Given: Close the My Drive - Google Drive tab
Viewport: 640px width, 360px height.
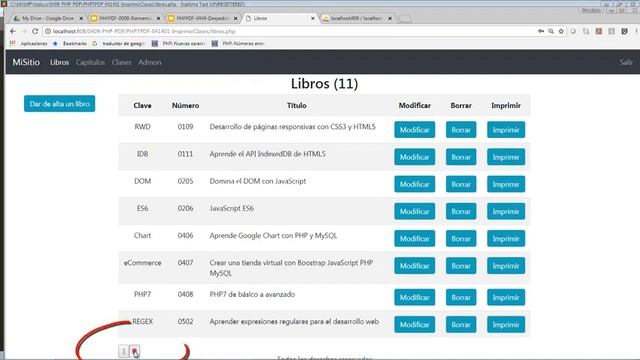Looking at the screenshot, I should coord(81,18).
